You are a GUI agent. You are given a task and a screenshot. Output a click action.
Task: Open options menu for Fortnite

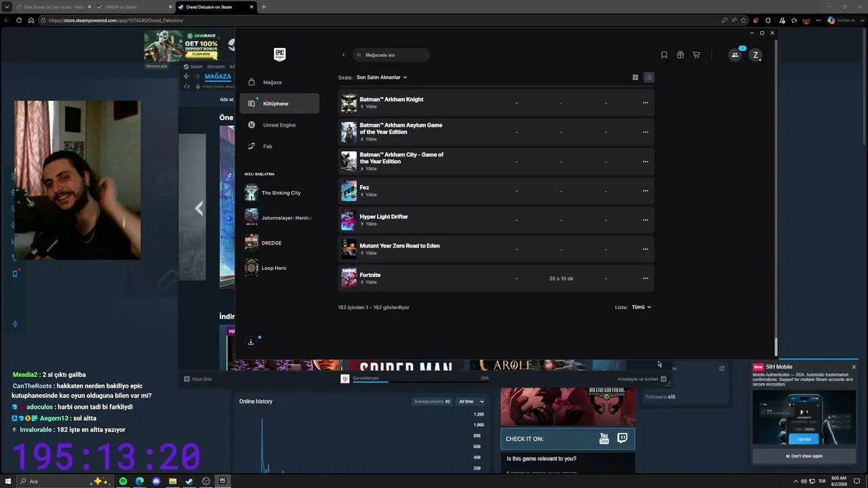(x=646, y=278)
